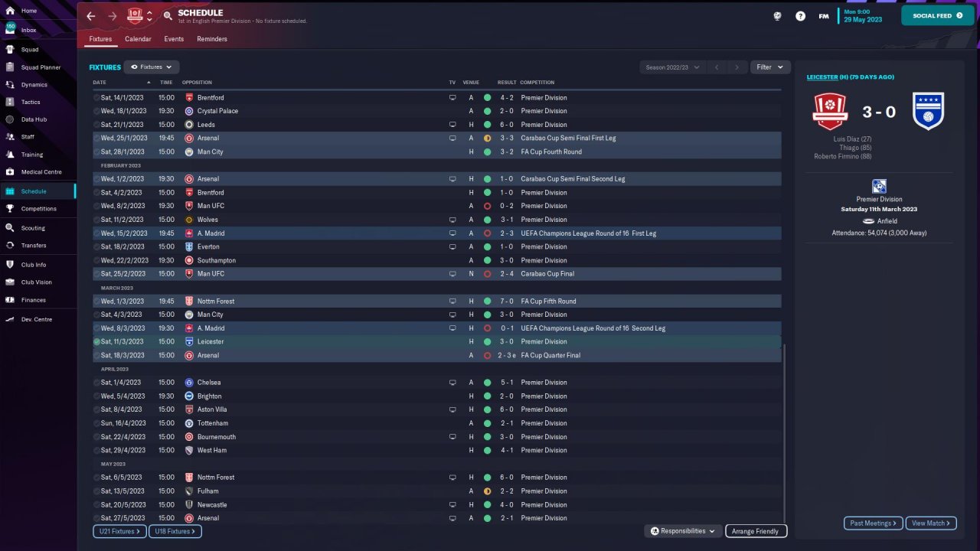980x551 pixels.
Task: Open the Season 2022/23 dropdown
Action: (x=672, y=67)
